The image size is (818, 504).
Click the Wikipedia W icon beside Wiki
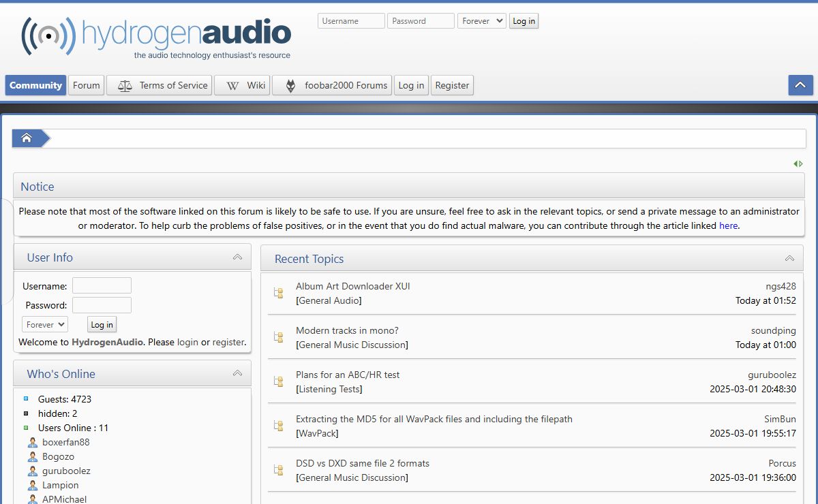[232, 86]
